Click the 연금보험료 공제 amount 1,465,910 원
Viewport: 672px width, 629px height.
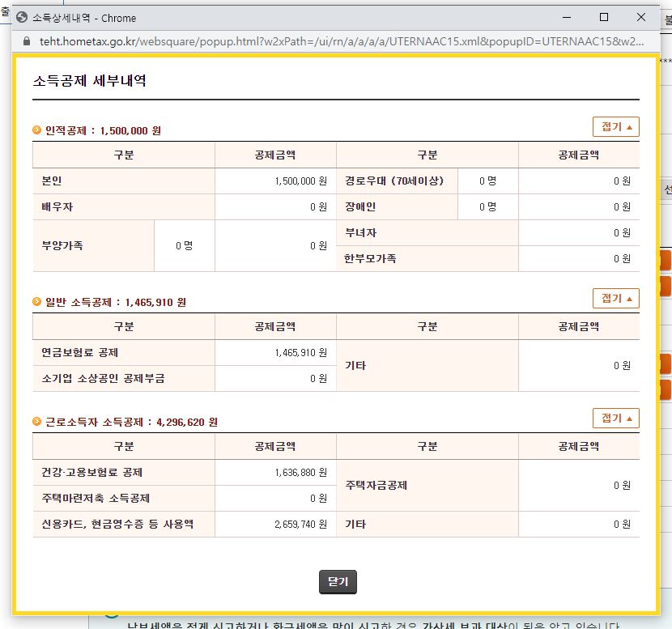(x=300, y=353)
